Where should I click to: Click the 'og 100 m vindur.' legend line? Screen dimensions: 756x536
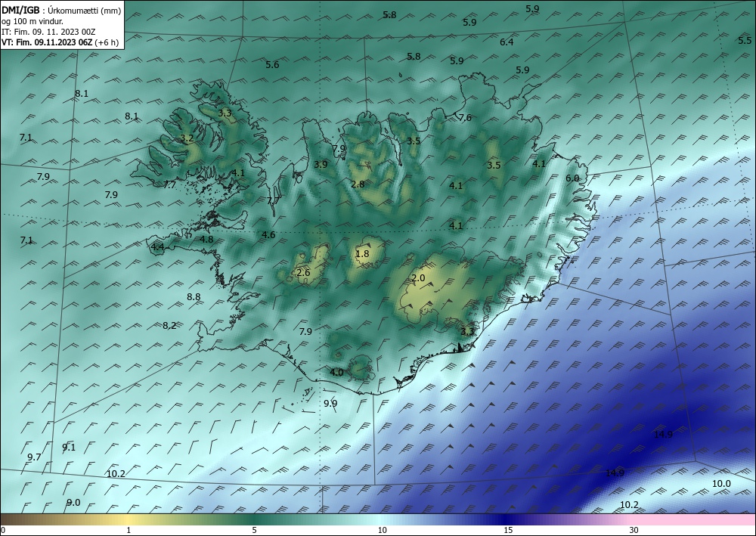pyautogui.click(x=33, y=20)
